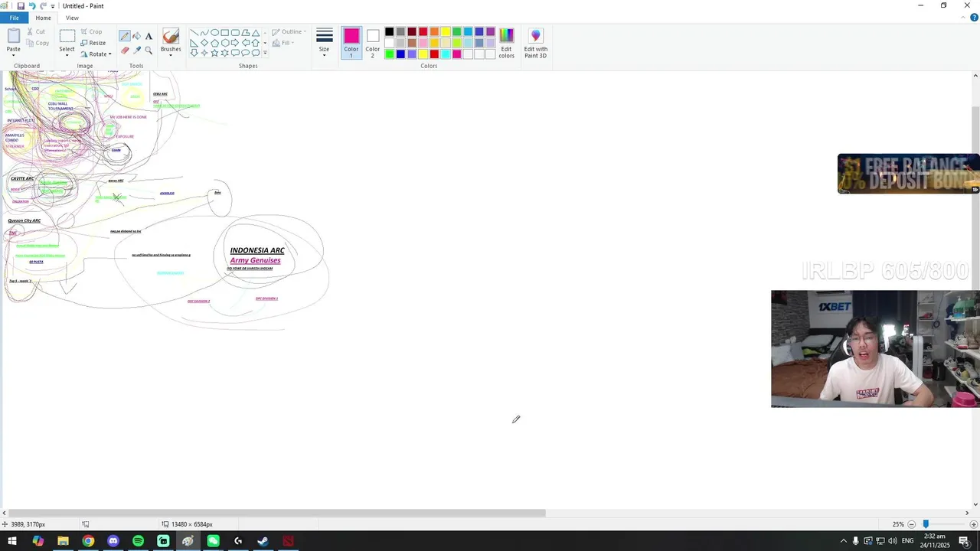
Task: Choose the Right arrow shape
Action: tap(235, 43)
